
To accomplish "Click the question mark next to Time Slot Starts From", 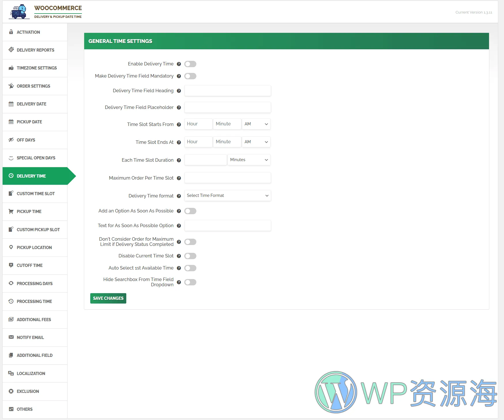I will point(179,125).
